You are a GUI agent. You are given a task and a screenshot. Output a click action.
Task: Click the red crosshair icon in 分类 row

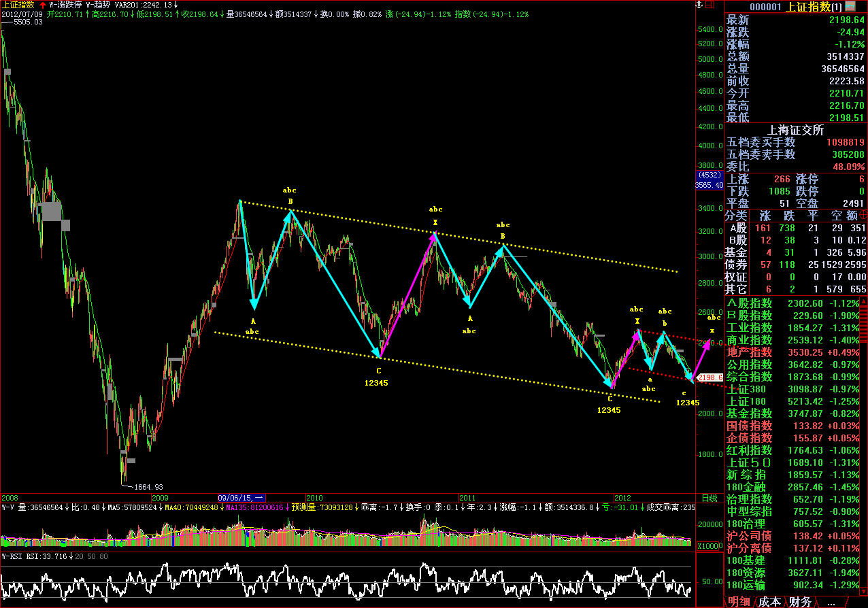coord(863,215)
